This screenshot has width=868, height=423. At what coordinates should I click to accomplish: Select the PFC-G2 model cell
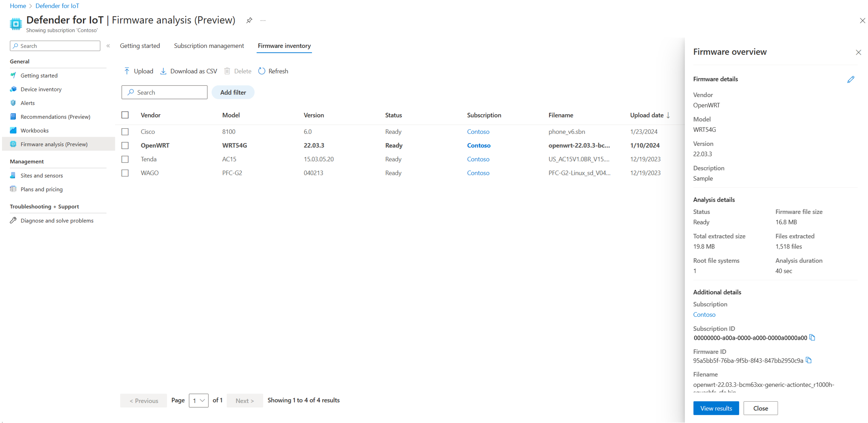(x=232, y=173)
